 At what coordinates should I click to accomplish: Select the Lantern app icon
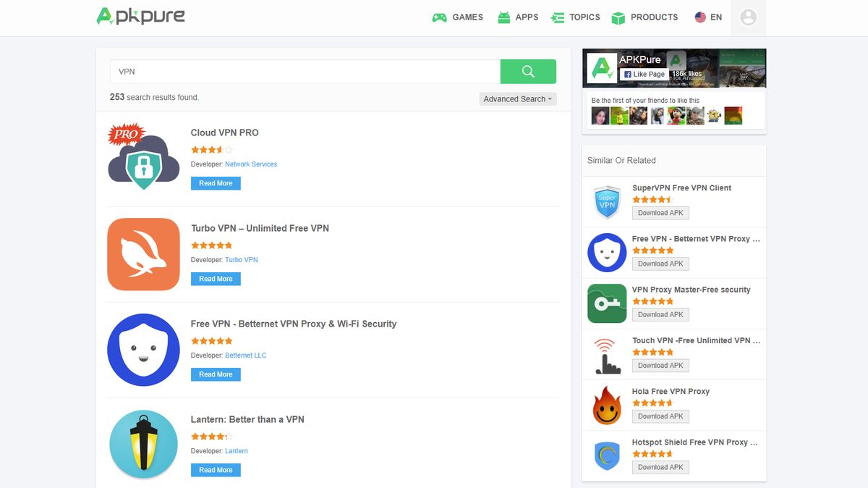point(143,445)
